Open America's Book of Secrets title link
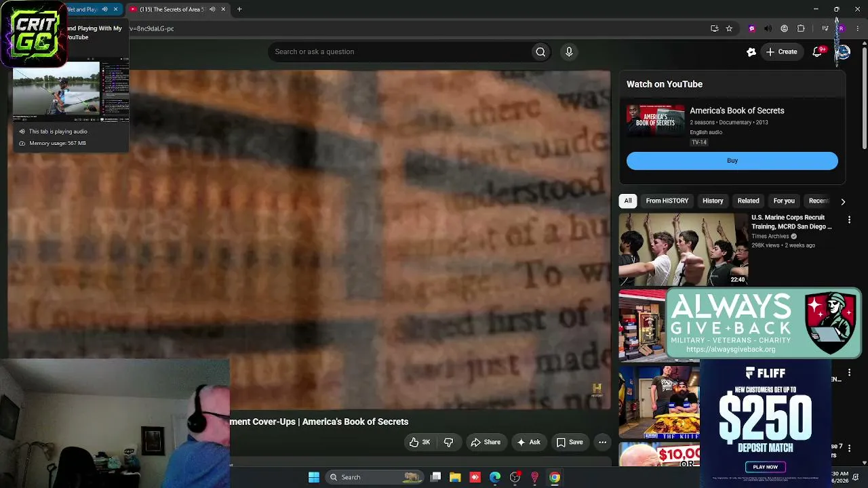 [x=737, y=110]
